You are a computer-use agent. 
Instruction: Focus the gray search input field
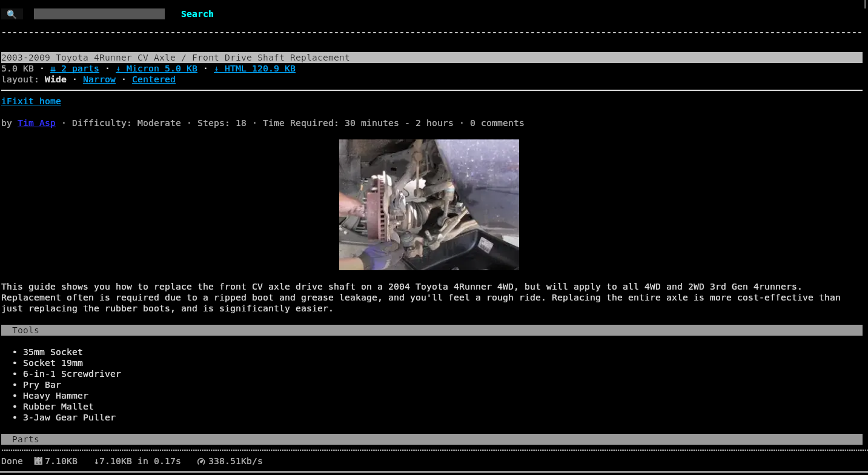[x=99, y=14]
